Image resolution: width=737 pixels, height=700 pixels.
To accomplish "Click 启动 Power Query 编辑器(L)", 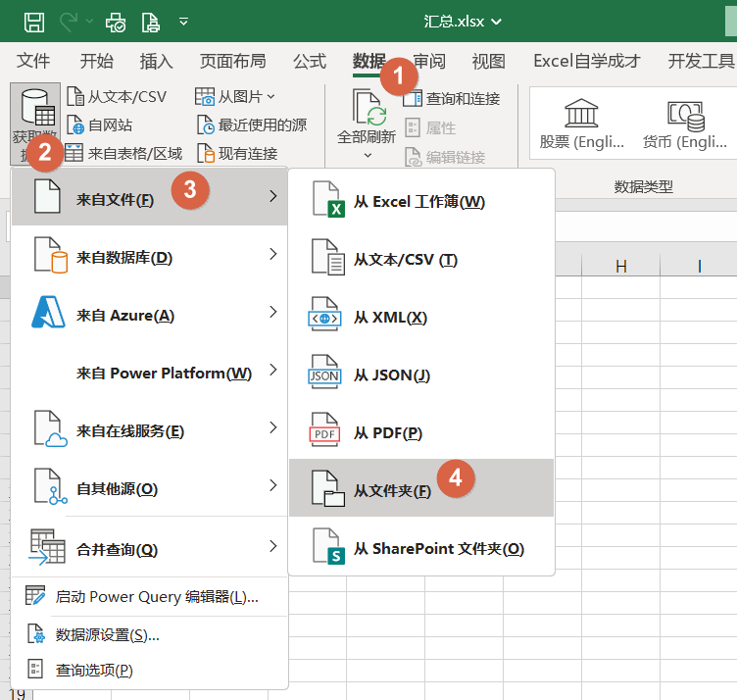I will tap(150, 597).
